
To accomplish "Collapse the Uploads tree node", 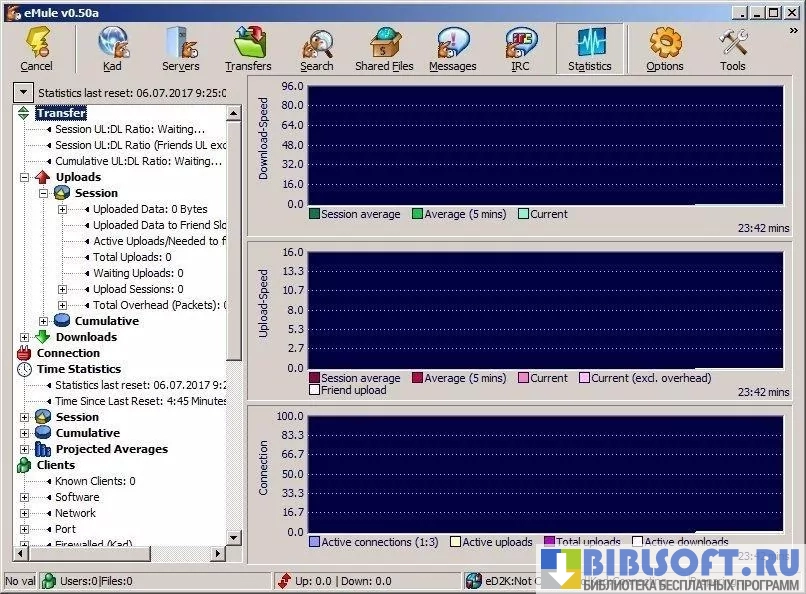I will [25, 177].
